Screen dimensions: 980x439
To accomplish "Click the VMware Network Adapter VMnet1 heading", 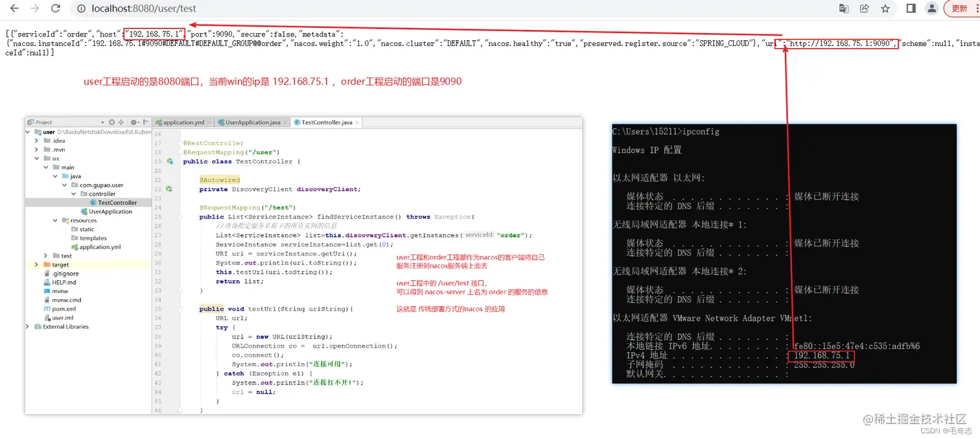I will 712,318.
